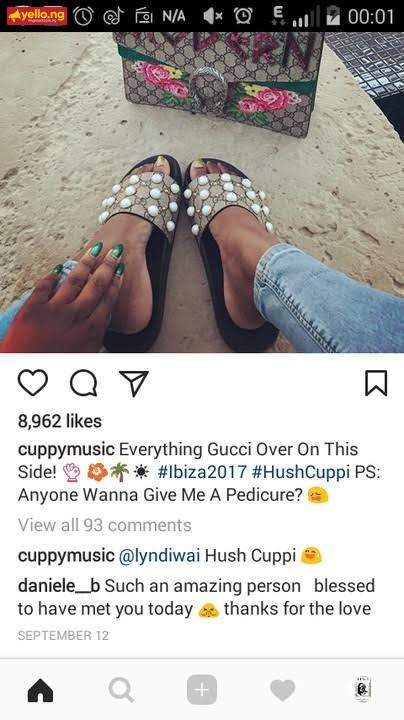Expand View all 93 comments
The image size is (404, 720).
pyautogui.click(x=104, y=525)
